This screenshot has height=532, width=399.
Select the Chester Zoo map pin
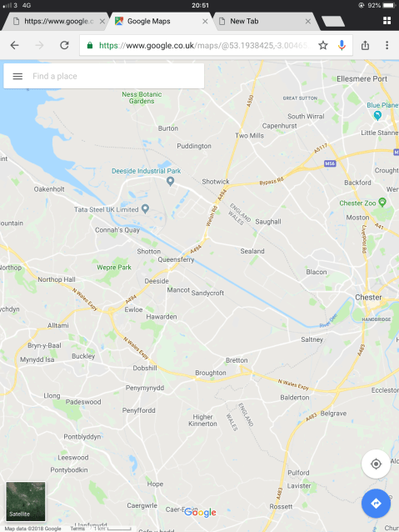[382, 203]
